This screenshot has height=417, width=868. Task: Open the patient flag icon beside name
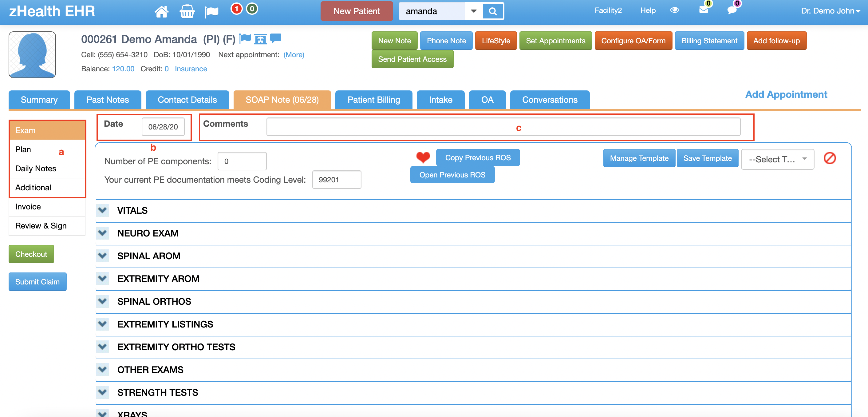[245, 39]
